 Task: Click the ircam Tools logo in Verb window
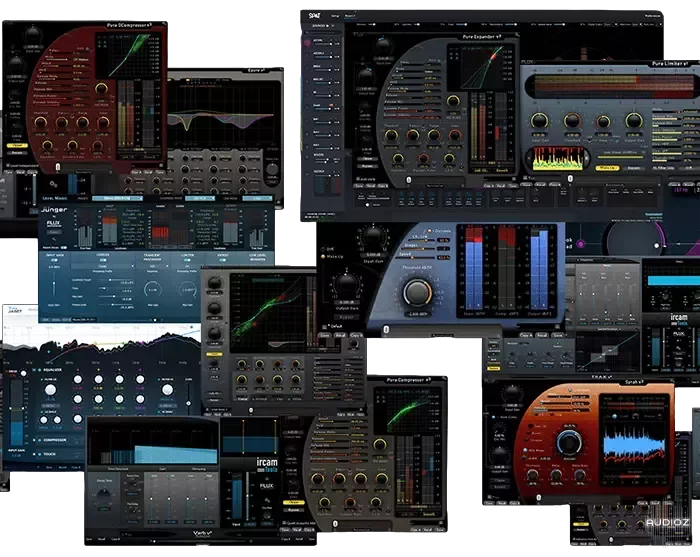click(267, 466)
